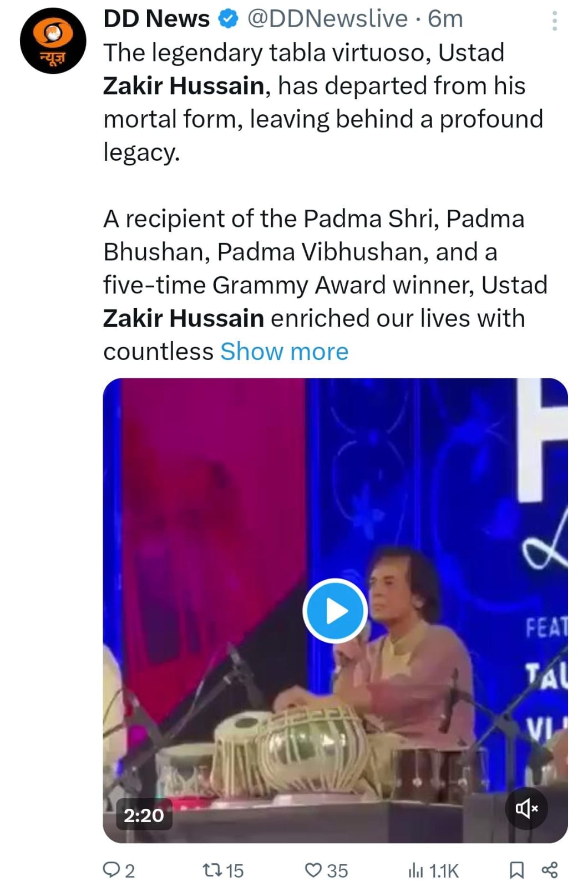Click the 2:20 video duration label
The width and height of the screenshot is (588, 887).
[x=144, y=815]
